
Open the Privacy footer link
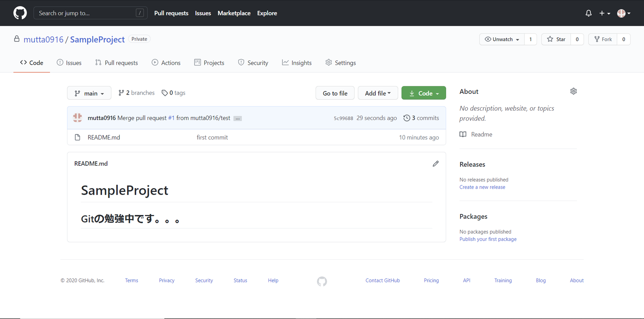[x=167, y=280]
